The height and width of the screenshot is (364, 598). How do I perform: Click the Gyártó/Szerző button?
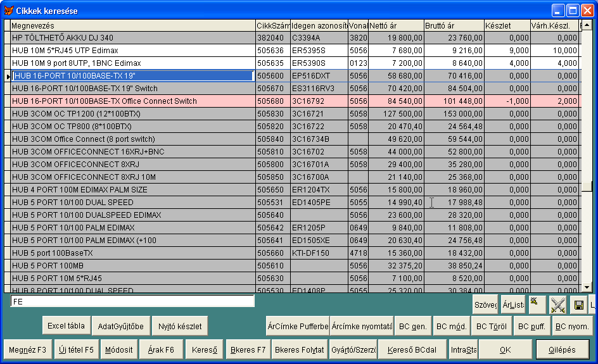click(x=353, y=349)
